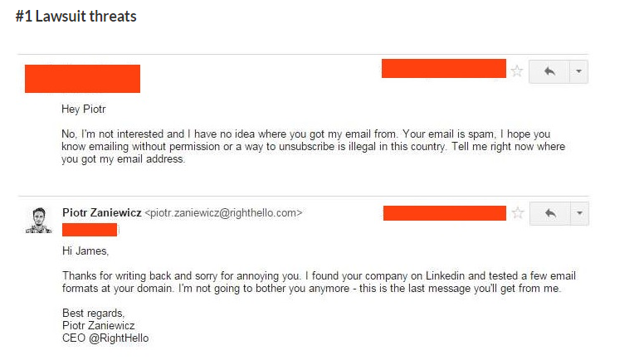The image size is (644, 360).
Task: Open Piotr Zaniewicz's profile photo
Action: (39, 221)
